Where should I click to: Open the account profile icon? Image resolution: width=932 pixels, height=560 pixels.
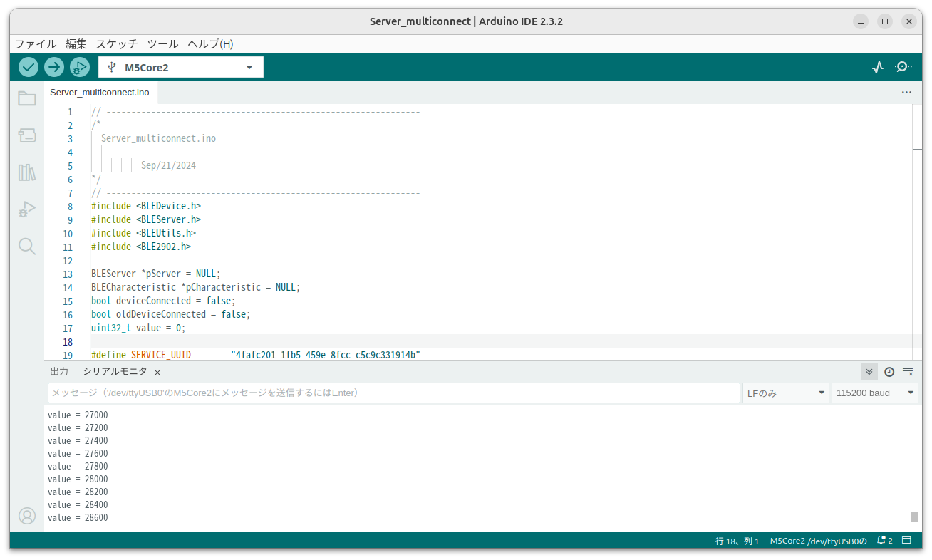click(x=27, y=516)
